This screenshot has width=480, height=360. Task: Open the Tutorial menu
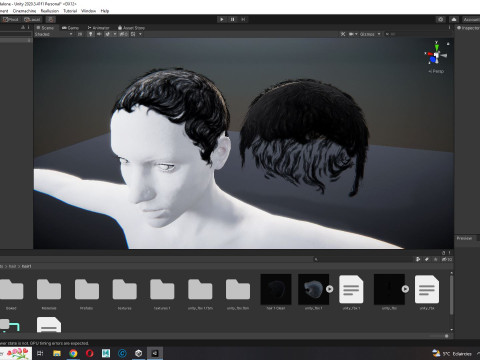coord(70,11)
